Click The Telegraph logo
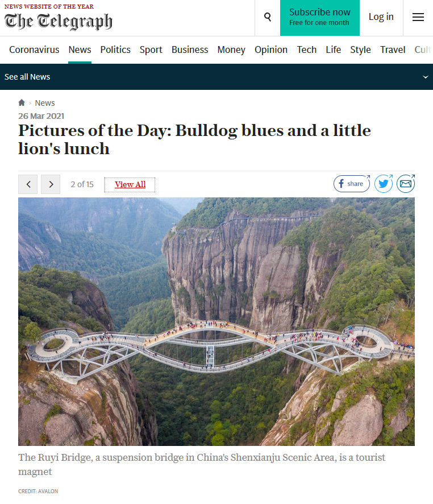This screenshot has width=433, height=504. pos(59,21)
